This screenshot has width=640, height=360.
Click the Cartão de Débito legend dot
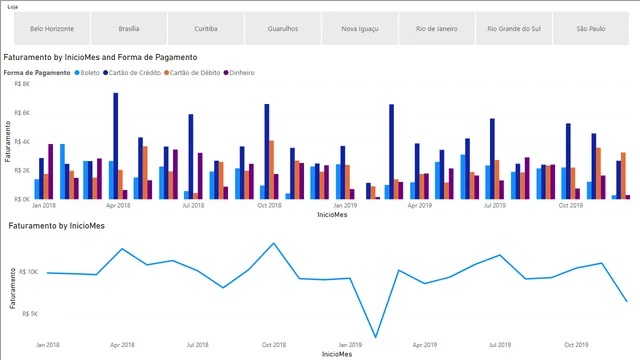tap(167, 73)
